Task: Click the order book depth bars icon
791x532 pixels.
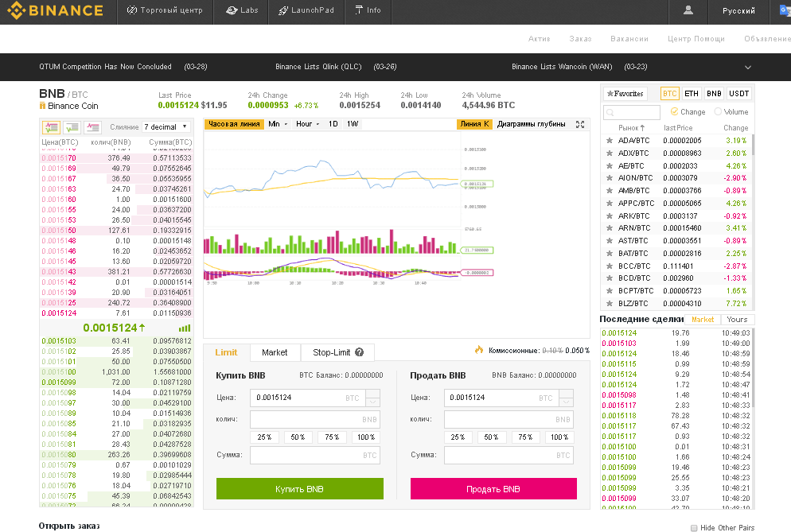Action: click(x=185, y=328)
